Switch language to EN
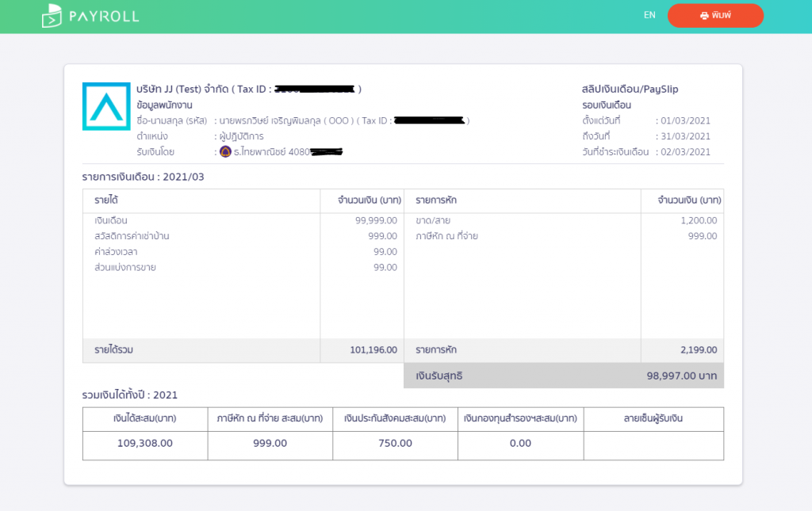This screenshot has width=812, height=511. point(649,15)
